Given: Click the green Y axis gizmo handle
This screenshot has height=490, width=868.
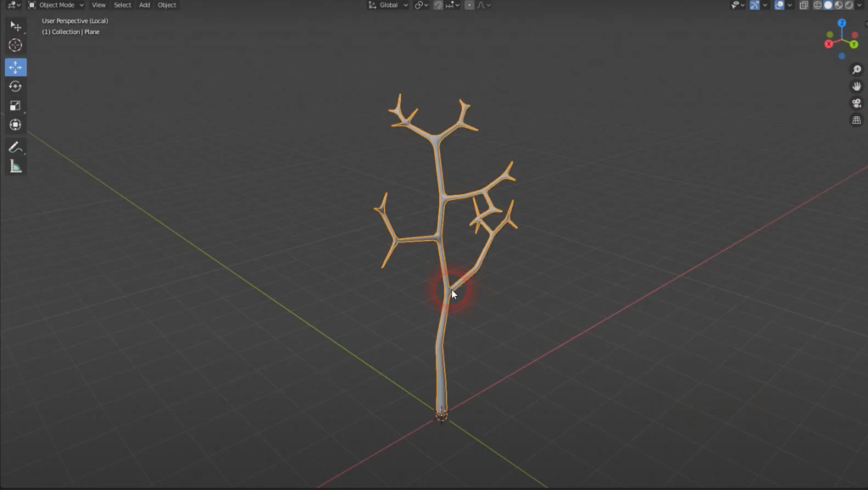Looking at the screenshot, I should pos(854,44).
